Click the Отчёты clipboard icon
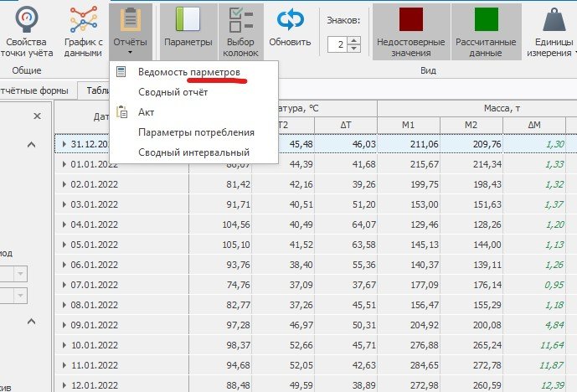The width and height of the screenshot is (577, 392). click(130, 20)
